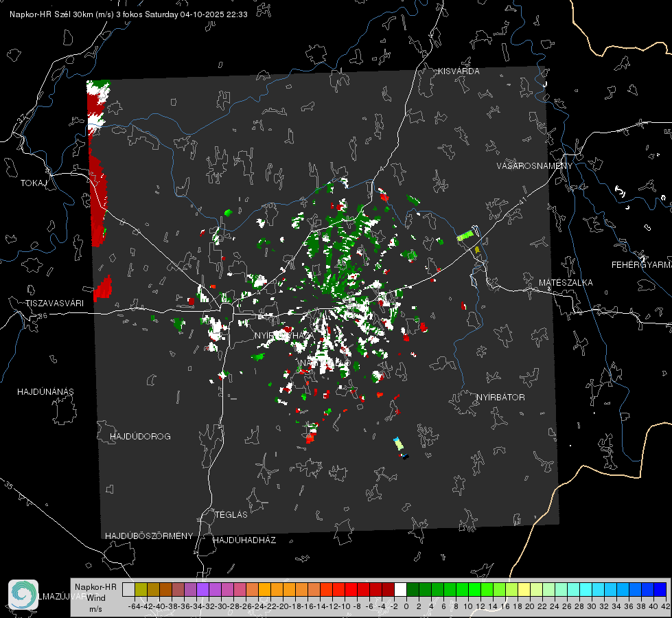Click the HAJDÚBÖSZÖRMÉNY town label
The image size is (672, 618).
149,536
